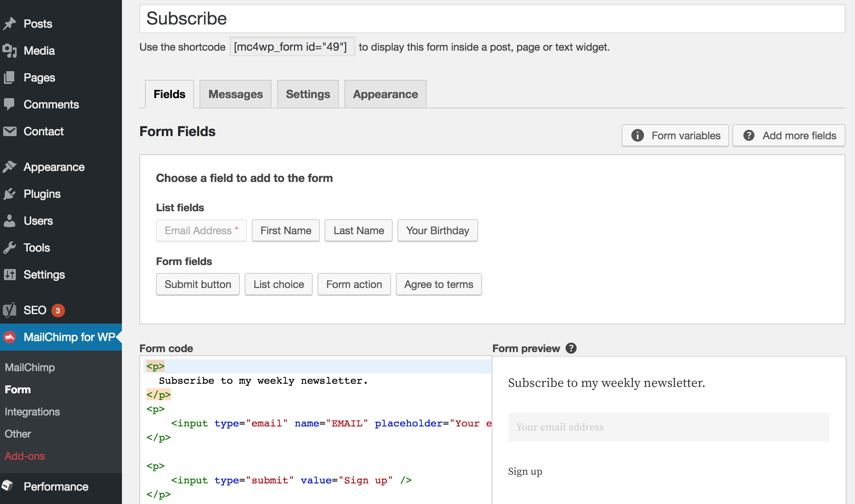The image size is (855, 504).
Task: Click the Form variables button
Action: [675, 136]
